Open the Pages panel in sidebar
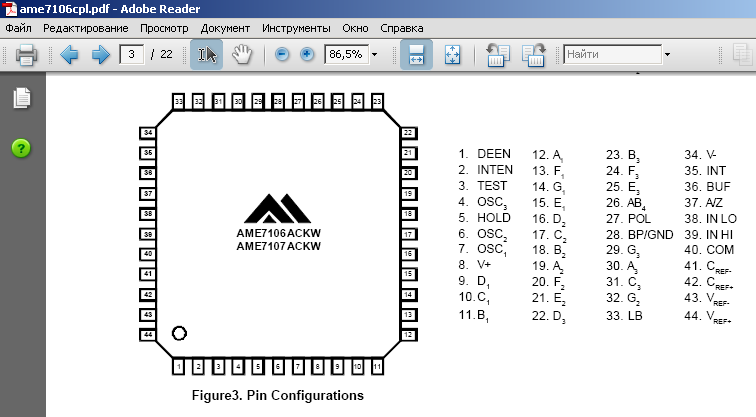 point(22,98)
